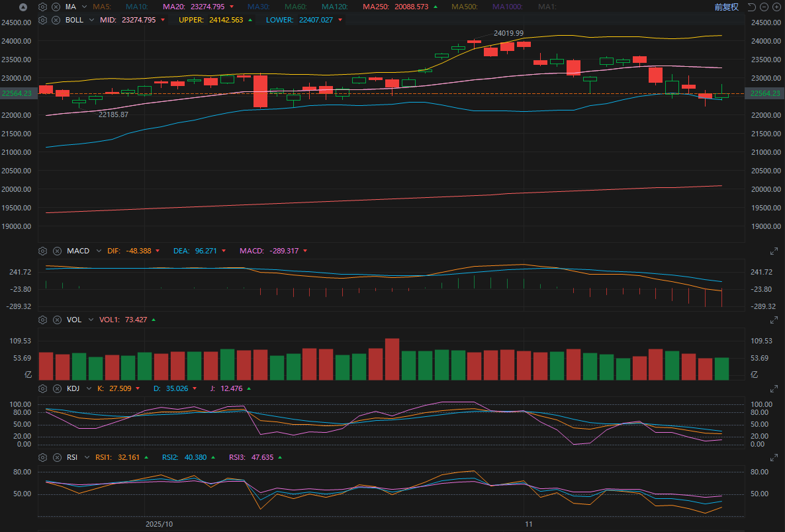Maximize the MACD panel with expand icon

coord(774,251)
